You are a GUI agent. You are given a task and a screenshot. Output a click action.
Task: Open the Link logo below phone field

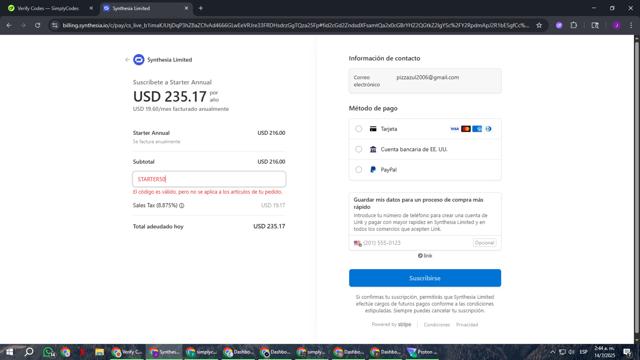425,256
